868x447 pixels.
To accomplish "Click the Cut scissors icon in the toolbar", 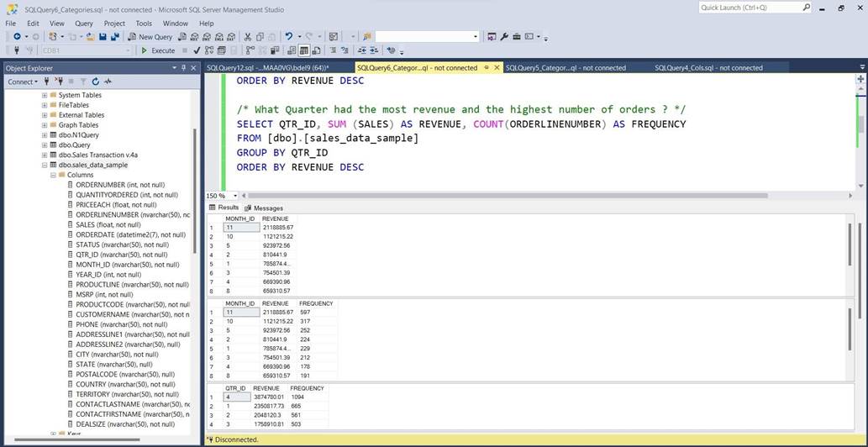I will click(x=248, y=37).
